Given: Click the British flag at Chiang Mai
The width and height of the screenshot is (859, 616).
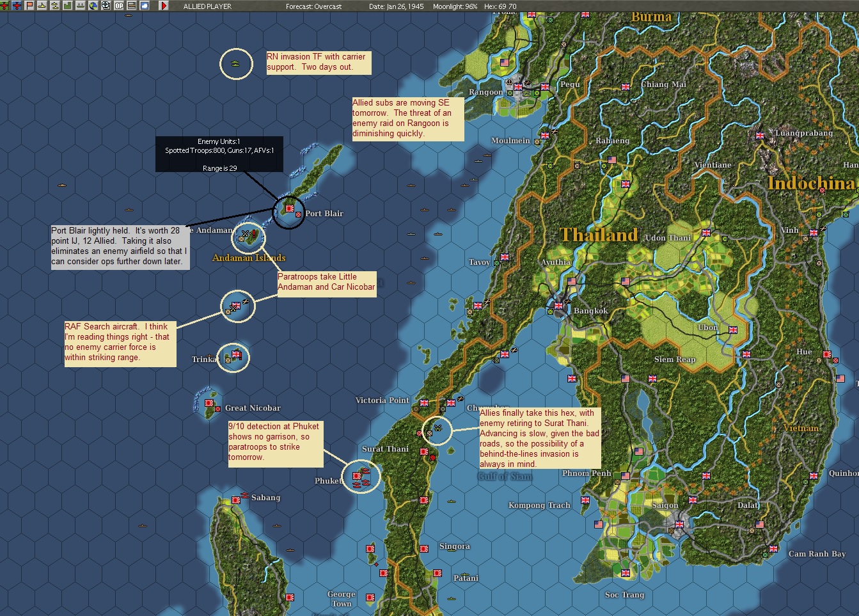Looking at the screenshot, I should click(x=626, y=86).
